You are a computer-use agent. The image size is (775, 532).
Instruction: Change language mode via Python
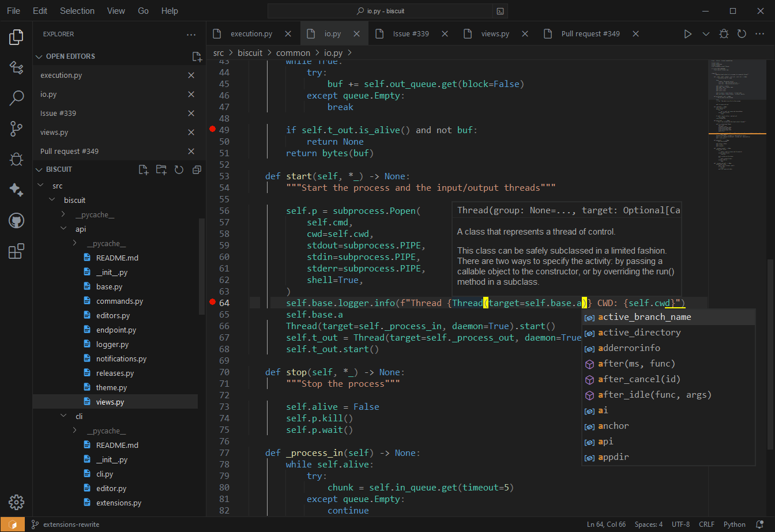734,525
